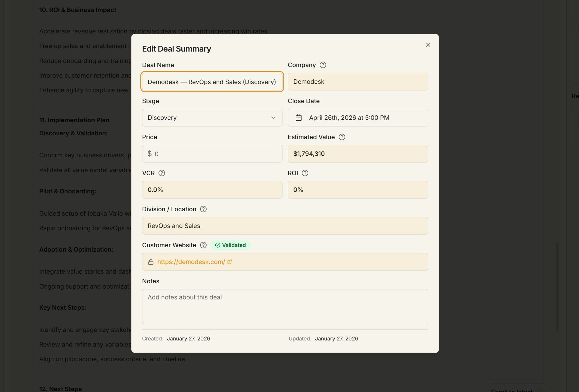Viewport: 579px width, 392px height.
Task: Click the help icon beside Division / Location
Action: point(203,209)
